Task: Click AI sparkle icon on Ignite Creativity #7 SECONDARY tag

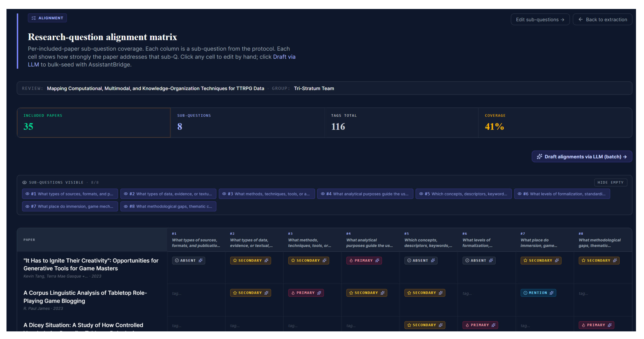Action: coord(557,260)
